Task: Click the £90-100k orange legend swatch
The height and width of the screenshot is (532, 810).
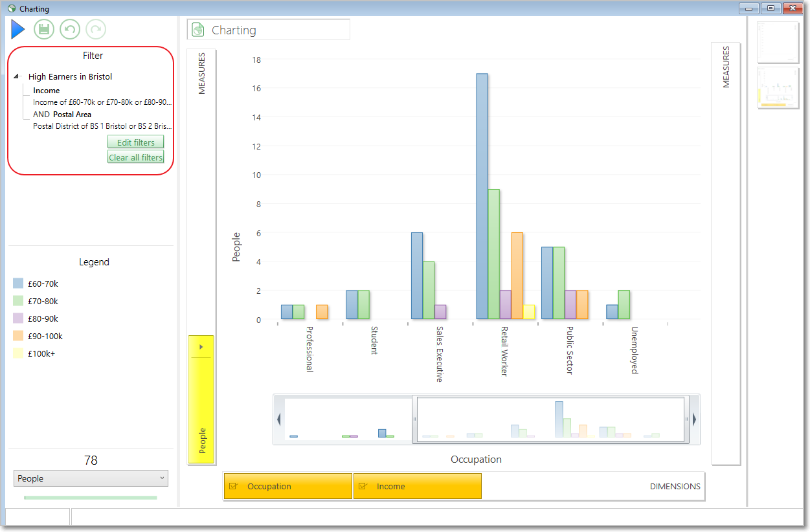Action: click(x=18, y=336)
